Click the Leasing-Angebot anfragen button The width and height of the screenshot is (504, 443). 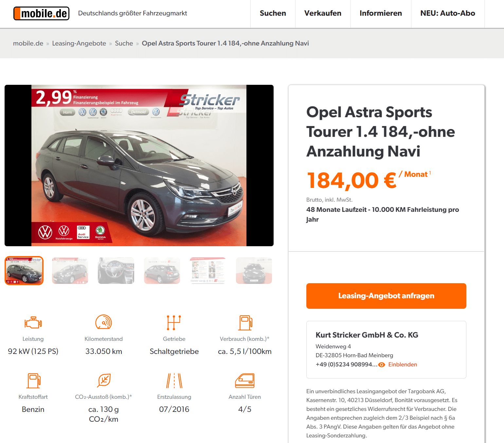[x=386, y=296]
